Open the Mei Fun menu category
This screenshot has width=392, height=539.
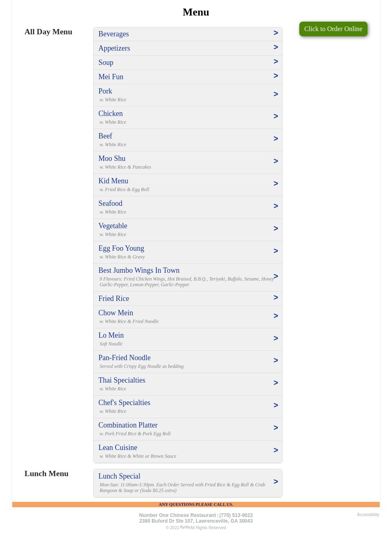111,77
